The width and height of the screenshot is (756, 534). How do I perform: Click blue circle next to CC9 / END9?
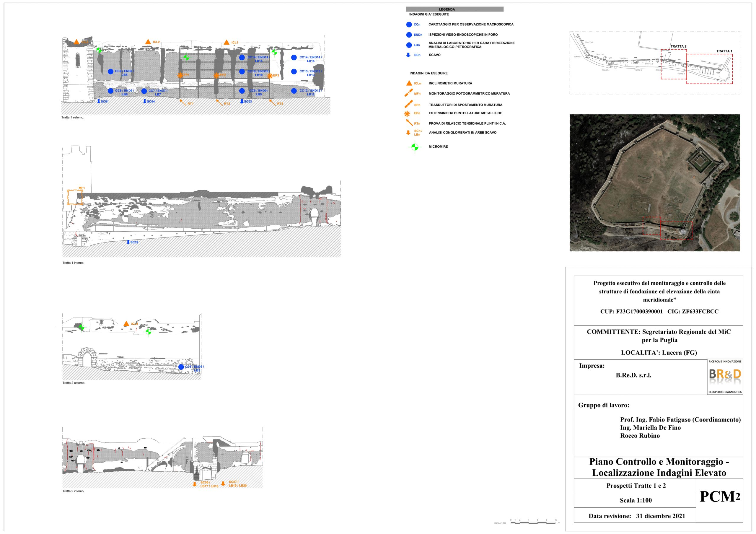click(x=242, y=91)
